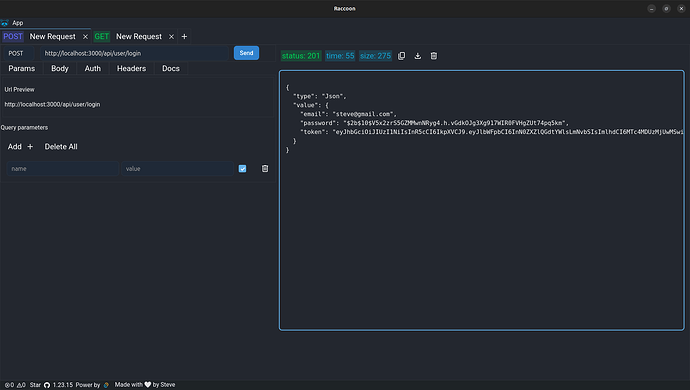
Task: Click the Star link in status bar
Action: click(35, 385)
